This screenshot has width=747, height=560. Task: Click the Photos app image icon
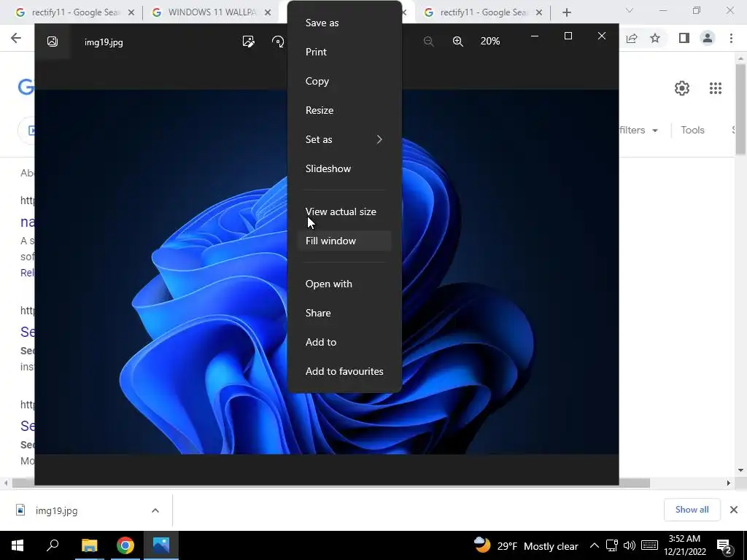tap(53, 42)
